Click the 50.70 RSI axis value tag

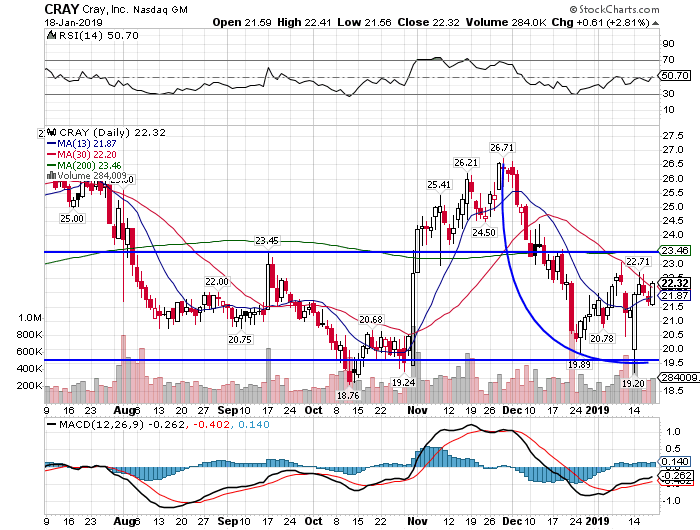pos(675,75)
